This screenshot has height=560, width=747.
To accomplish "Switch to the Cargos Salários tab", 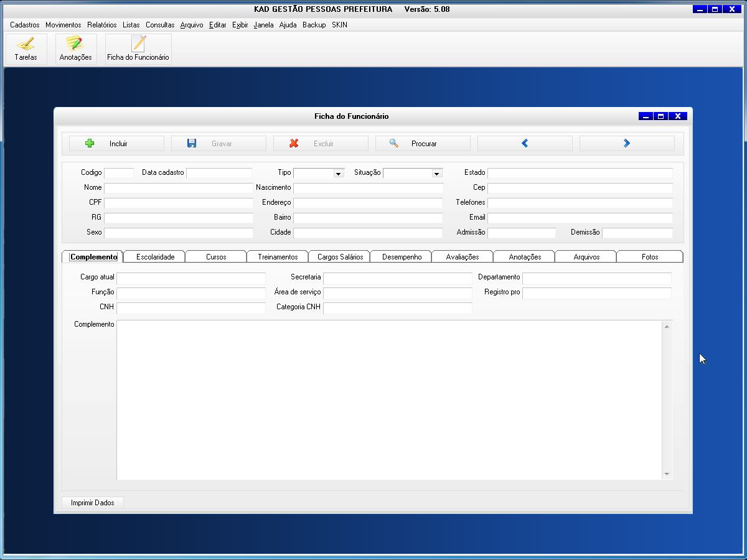I will [x=340, y=257].
